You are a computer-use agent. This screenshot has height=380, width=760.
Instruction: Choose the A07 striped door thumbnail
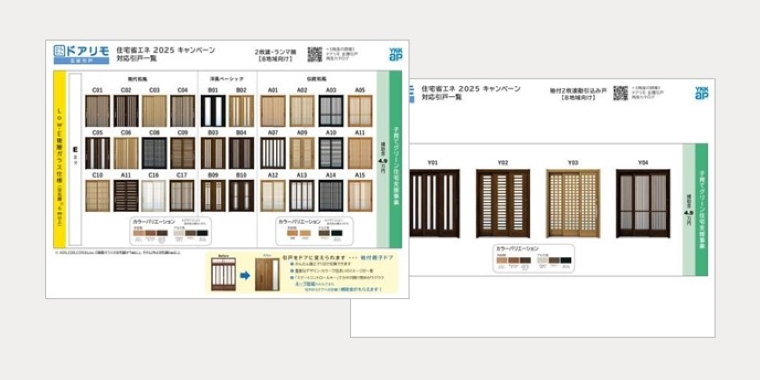click(x=273, y=153)
